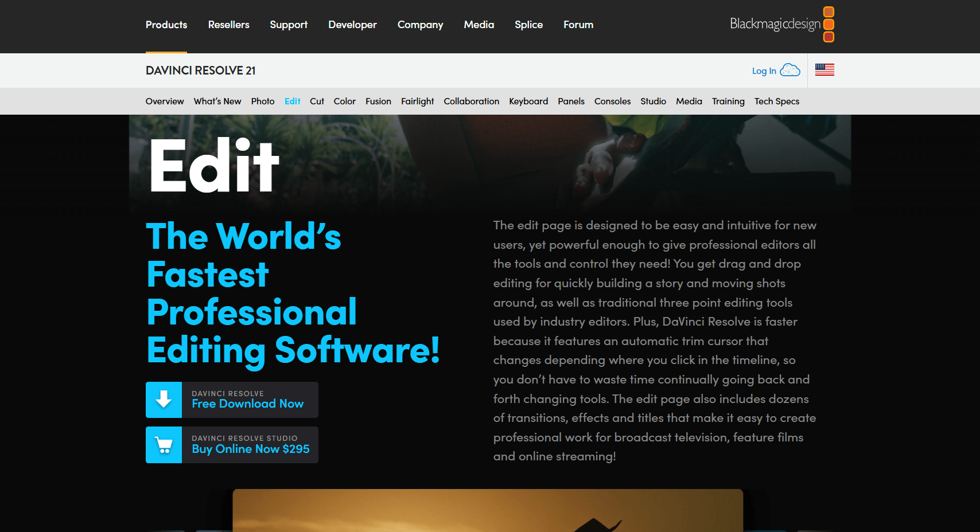Open the What's New tab
Image resolution: width=980 pixels, height=532 pixels.
(217, 101)
